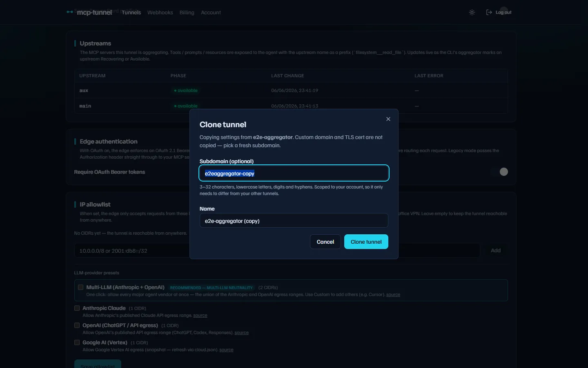
Task: Close the Clone tunnel dialog with X
Action: (x=388, y=119)
